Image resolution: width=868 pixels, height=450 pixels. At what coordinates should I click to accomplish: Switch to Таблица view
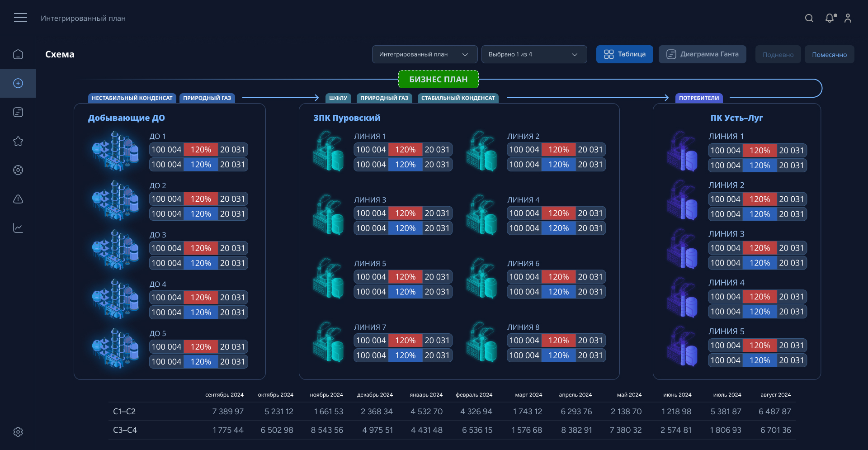click(x=624, y=54)
